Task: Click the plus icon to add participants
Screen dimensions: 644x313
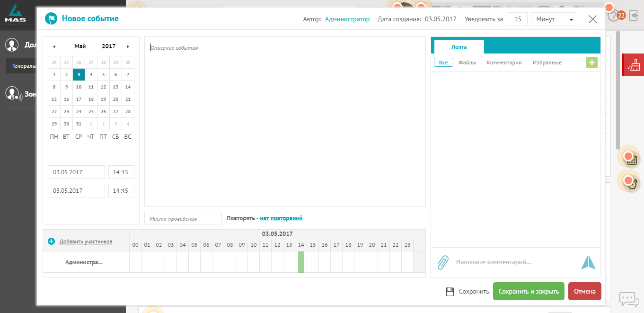Action: coord(52,241)
